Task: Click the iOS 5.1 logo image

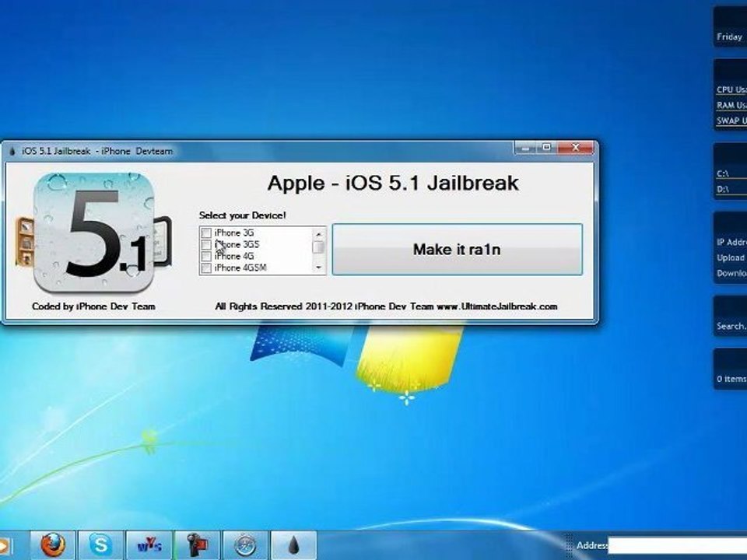Action: [94, 233]
